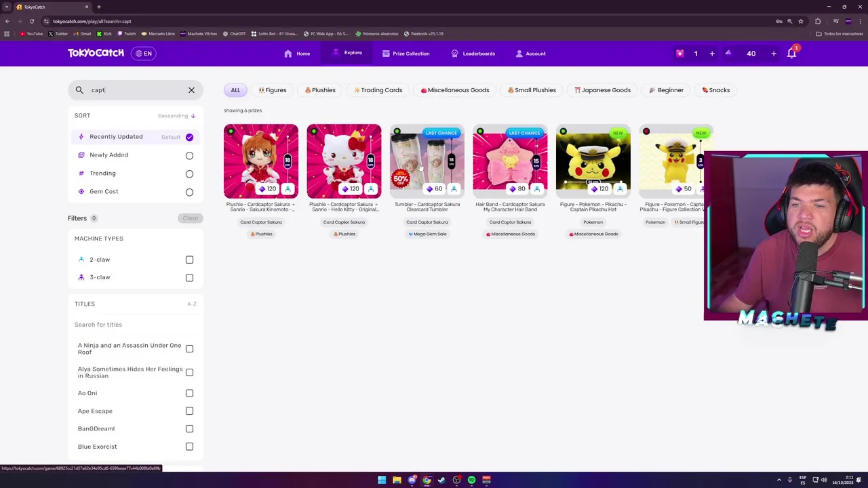Toggle A-Z ordering of titles
Image resolution: width=868 pixels, height=488 pixels.
pyautogui.click(x=192, y=304)
